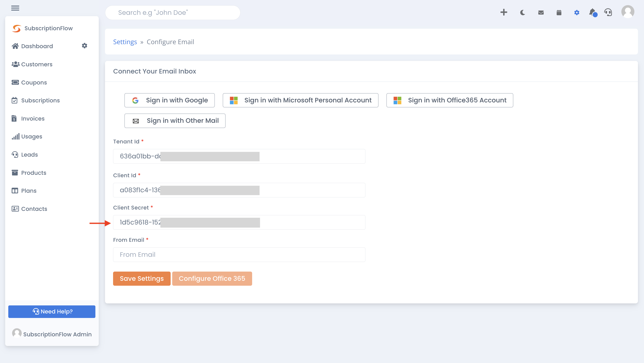This screenshot has height=363, width=644.
Task: Open the top bar calendar icon
Action: (x=559, y=13)
